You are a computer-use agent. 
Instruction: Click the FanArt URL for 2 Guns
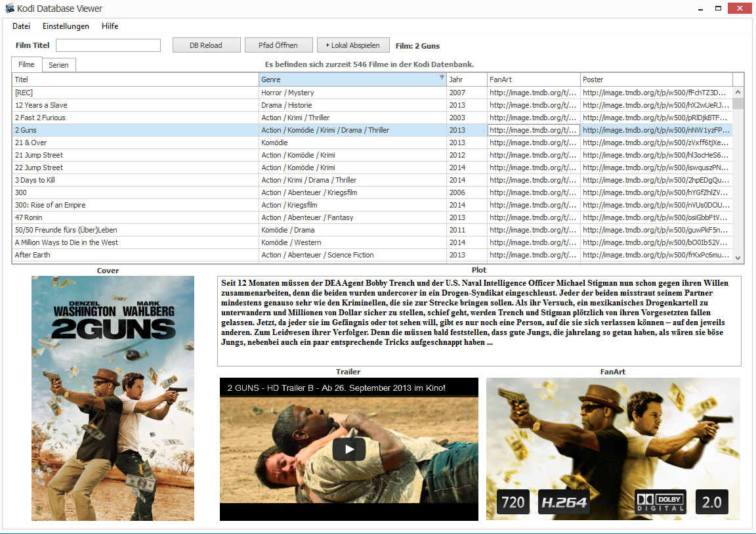coord(534,130)
